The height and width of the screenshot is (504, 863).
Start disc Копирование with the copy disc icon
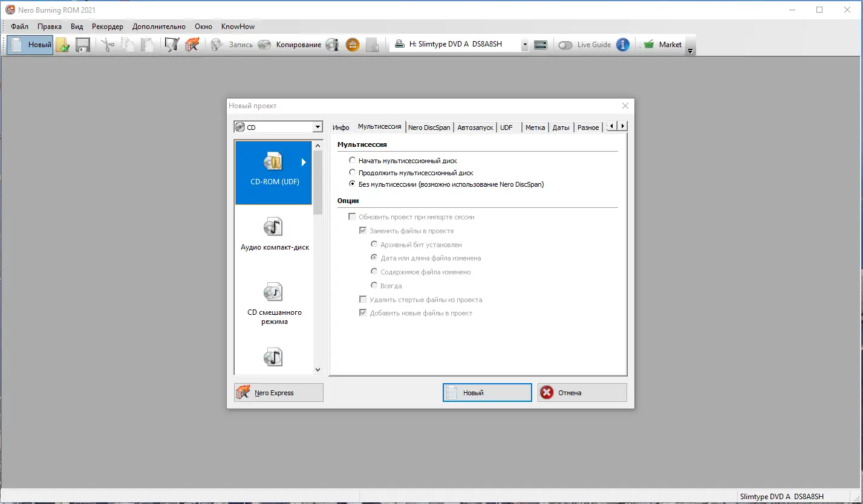264,44
